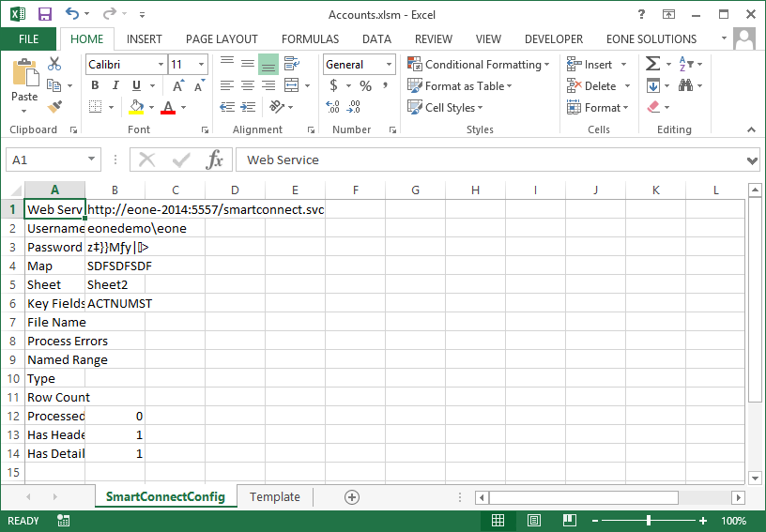
Task: Align text to the right
Action: coord(268,86)
